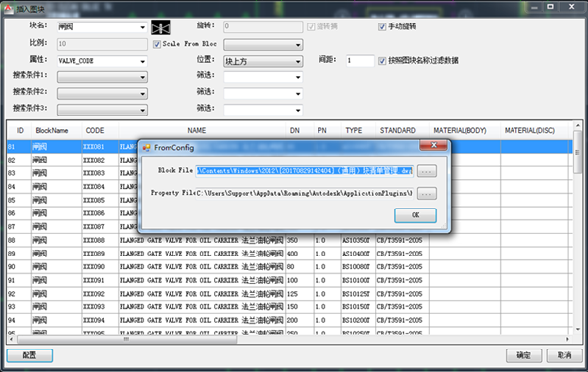
Task: Toggle the 按照图块名称过滤数据 checkbox
Action: click(382, 61)
